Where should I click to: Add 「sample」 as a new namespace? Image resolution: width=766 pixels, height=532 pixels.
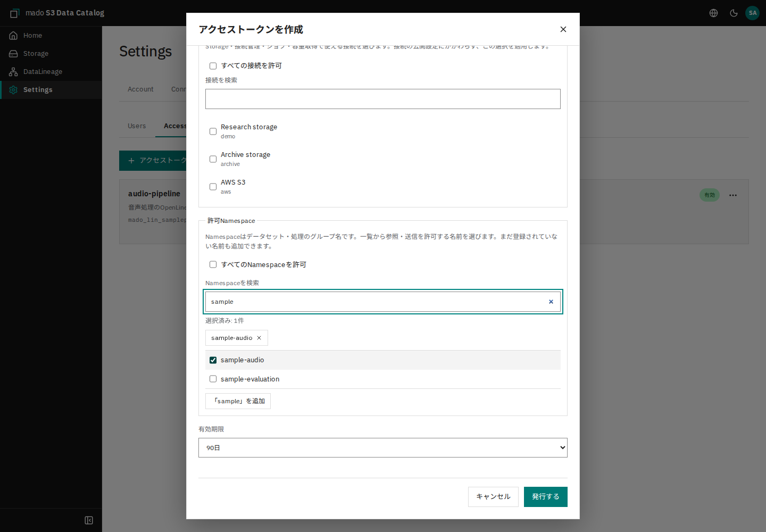pyautogui.click(x=238, y=401)
